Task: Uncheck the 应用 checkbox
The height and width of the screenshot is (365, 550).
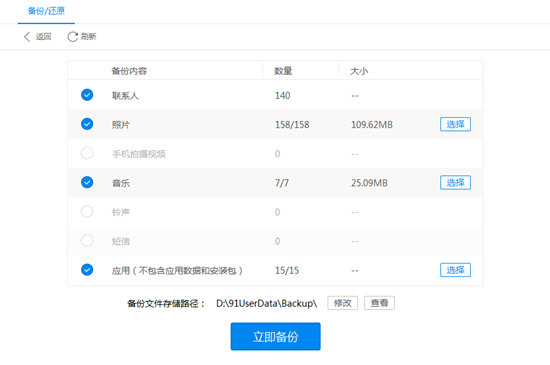Action: [87, 270]
